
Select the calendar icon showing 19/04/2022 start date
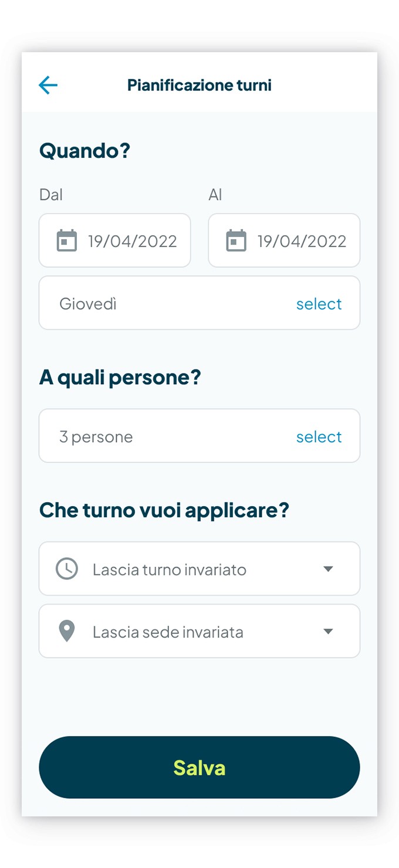(x=66, y=240)
